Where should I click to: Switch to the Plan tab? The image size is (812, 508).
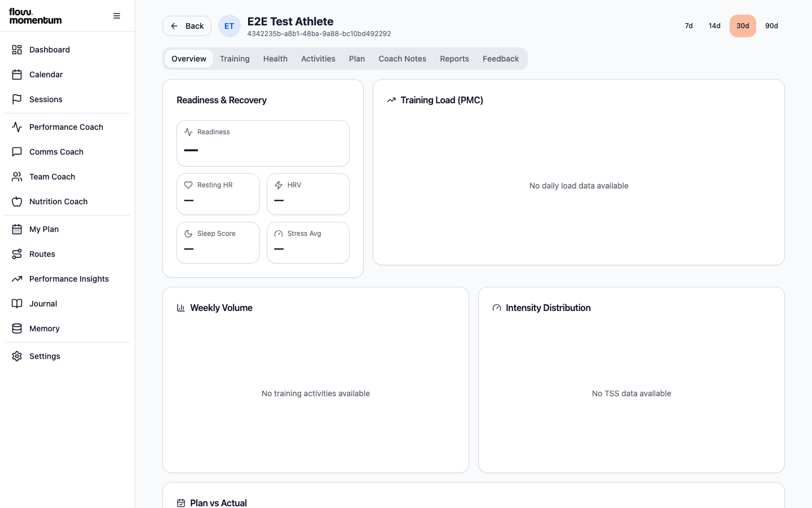[357, 59]
